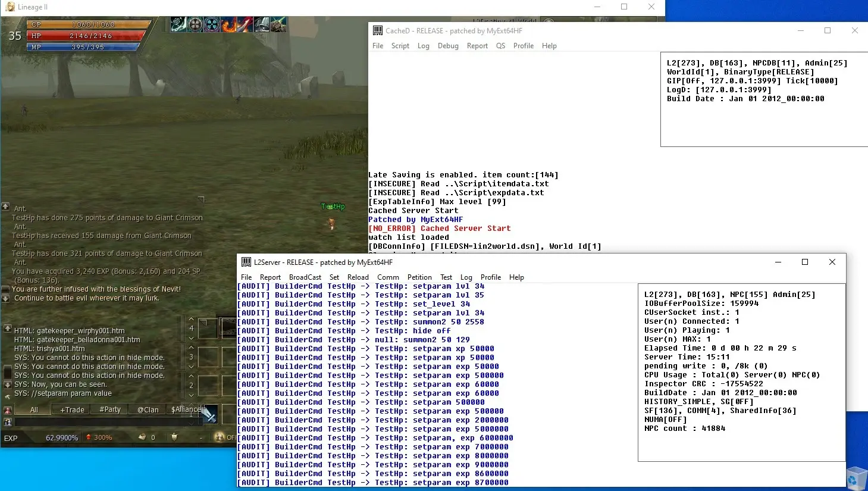This screenshot has width=868, height=491.
Task: Switch to the @Clan chat tab
Action: [148, 409]
